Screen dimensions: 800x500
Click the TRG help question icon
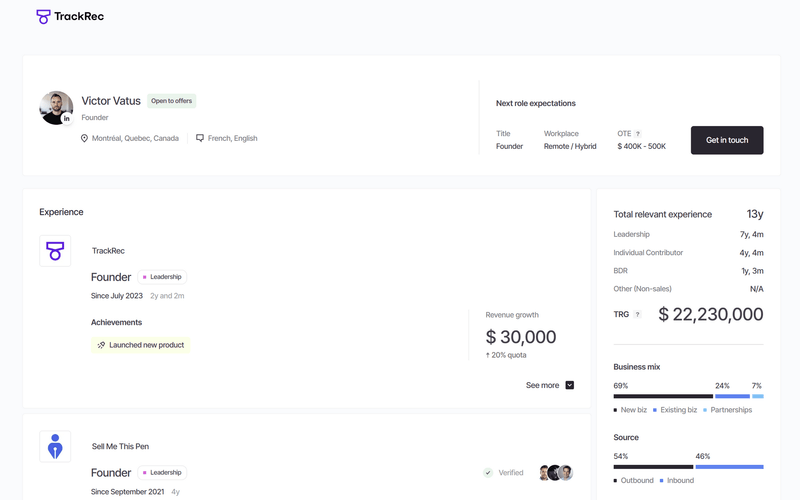[x=638, y=315]
